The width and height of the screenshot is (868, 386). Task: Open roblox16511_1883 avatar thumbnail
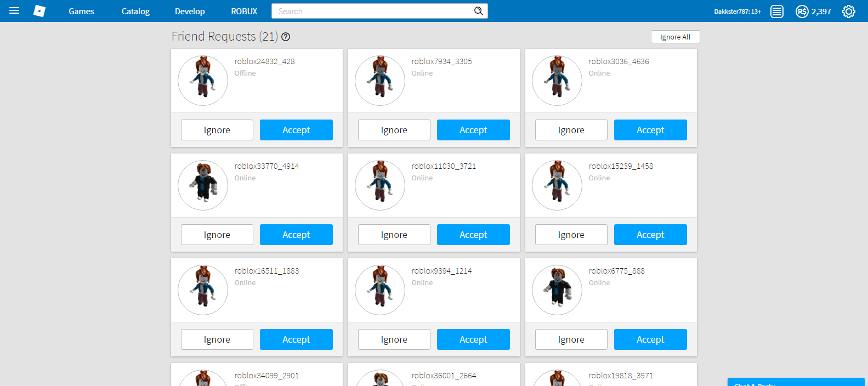tap(203, 290)
